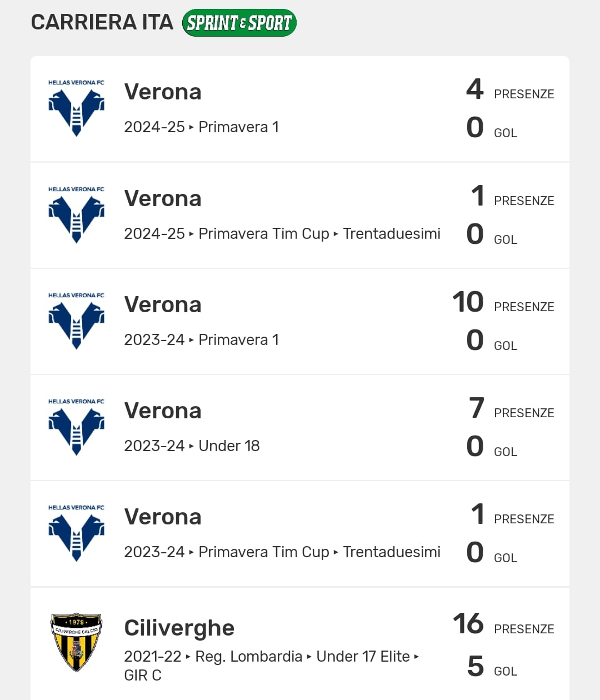Select 2023-24 Under 18 competition text

pos(192,446)
